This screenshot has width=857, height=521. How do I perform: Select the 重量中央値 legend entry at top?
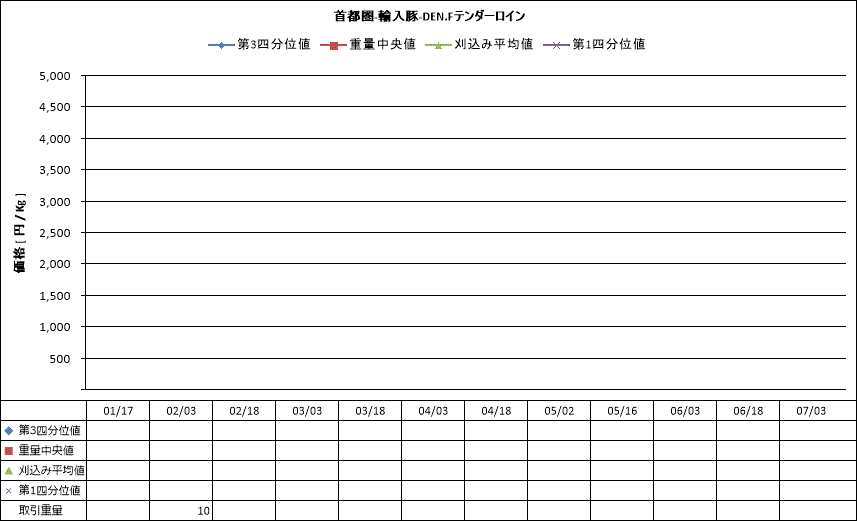[368, 44]
